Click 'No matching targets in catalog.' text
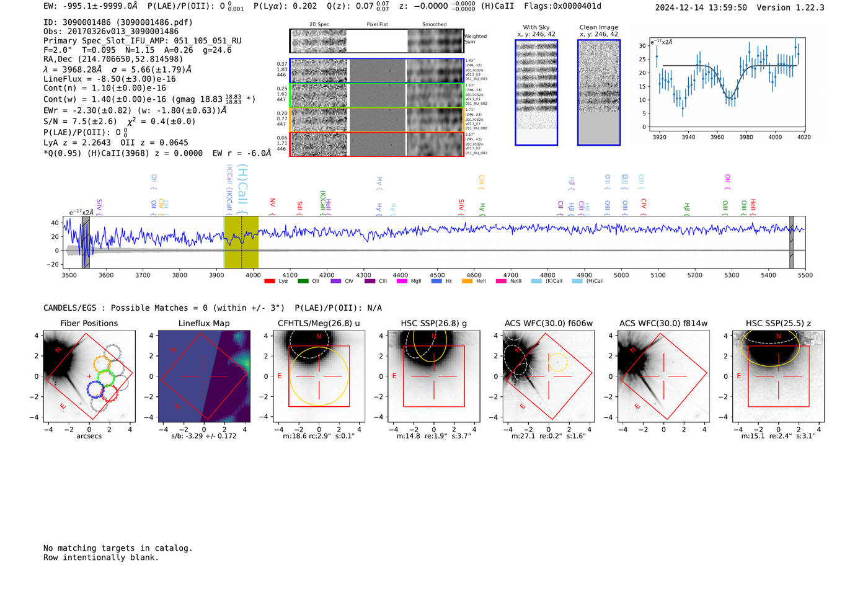 (118, 548)
